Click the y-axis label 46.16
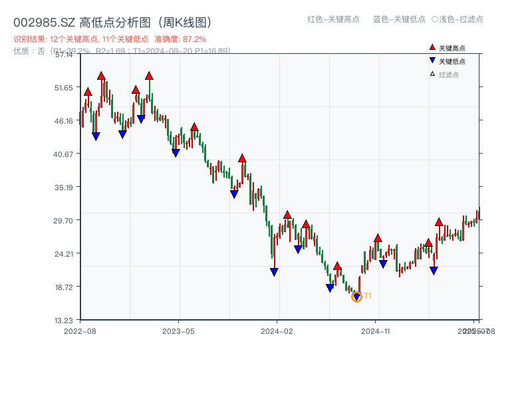Screen dimensions: 532x399 (x=64, y=121)
